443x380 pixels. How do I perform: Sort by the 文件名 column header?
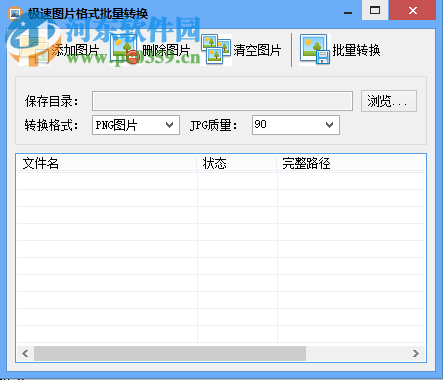(107, 163)
